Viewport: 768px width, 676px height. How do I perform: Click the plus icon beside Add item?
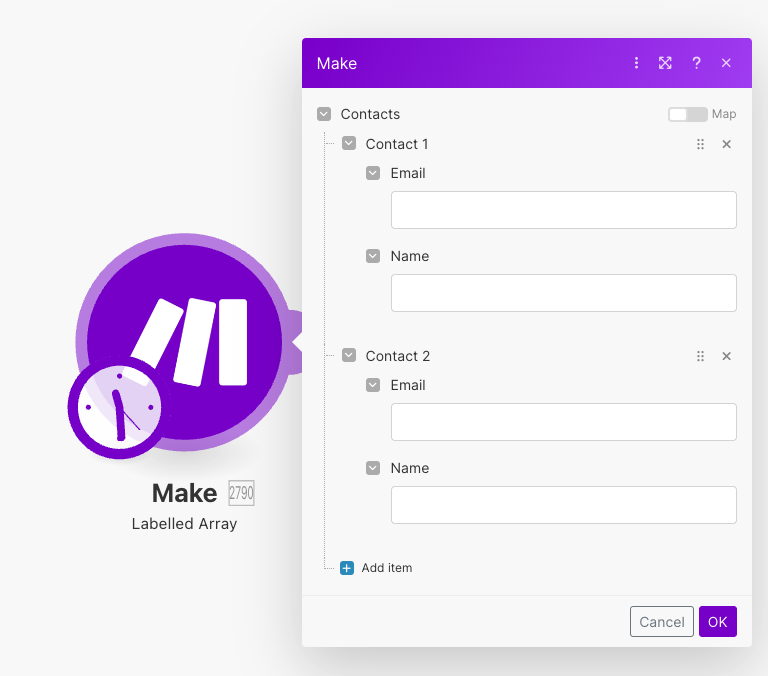347,568
